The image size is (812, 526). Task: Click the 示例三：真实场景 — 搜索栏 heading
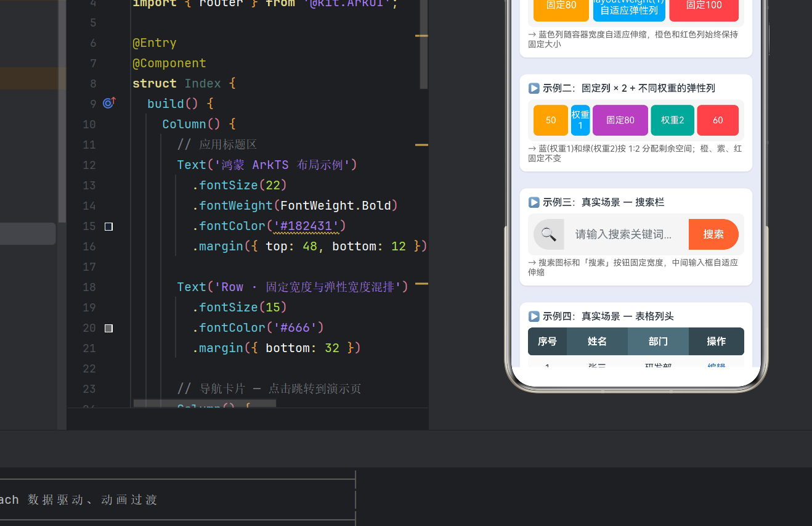603,202
